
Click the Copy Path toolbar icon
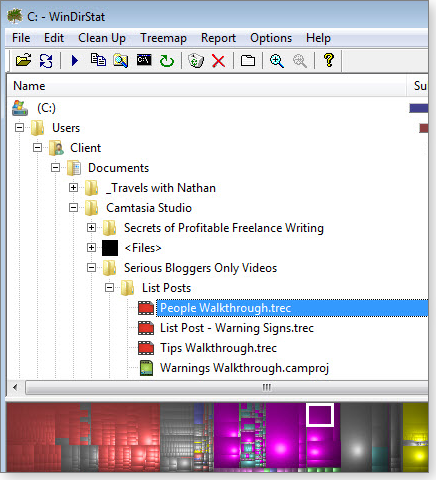pyautogui.click(x=98, y=60)
